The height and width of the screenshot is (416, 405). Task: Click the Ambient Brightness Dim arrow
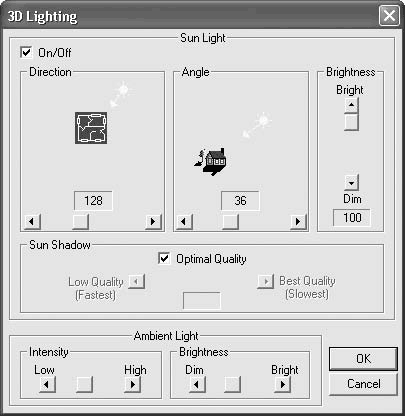pyautogui.click(x=197, y=384)
